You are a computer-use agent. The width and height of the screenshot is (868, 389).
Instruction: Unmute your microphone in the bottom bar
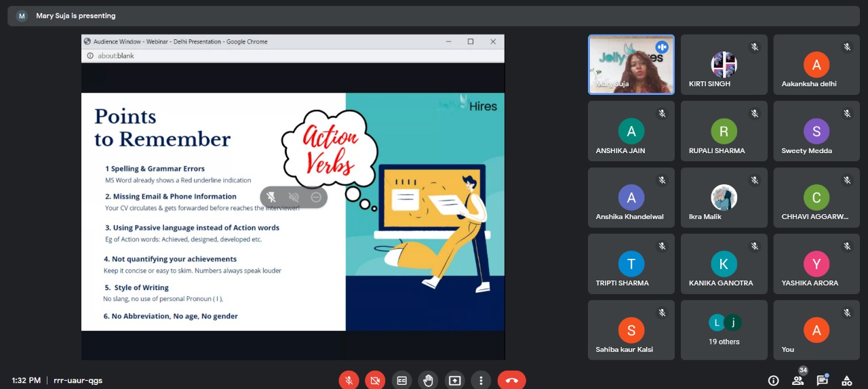pyautogui.click(x=349, y=380)
